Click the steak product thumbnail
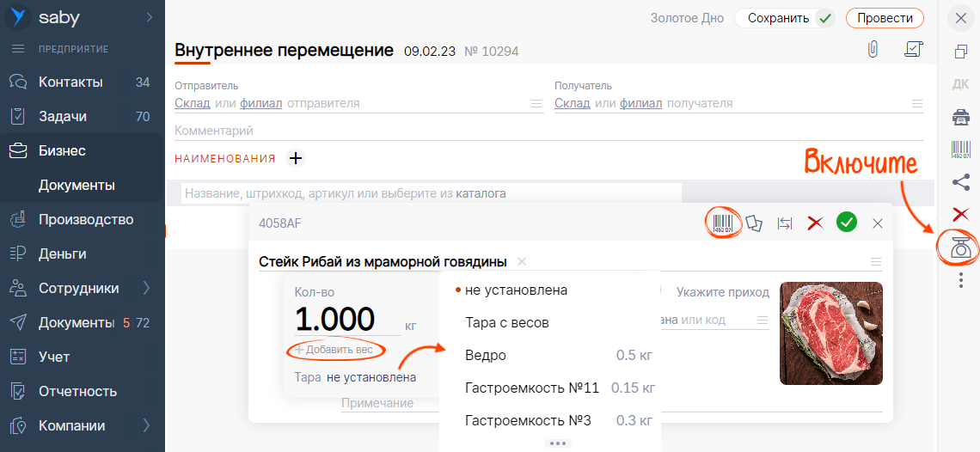Screen dimensions: 980x452 830,333
